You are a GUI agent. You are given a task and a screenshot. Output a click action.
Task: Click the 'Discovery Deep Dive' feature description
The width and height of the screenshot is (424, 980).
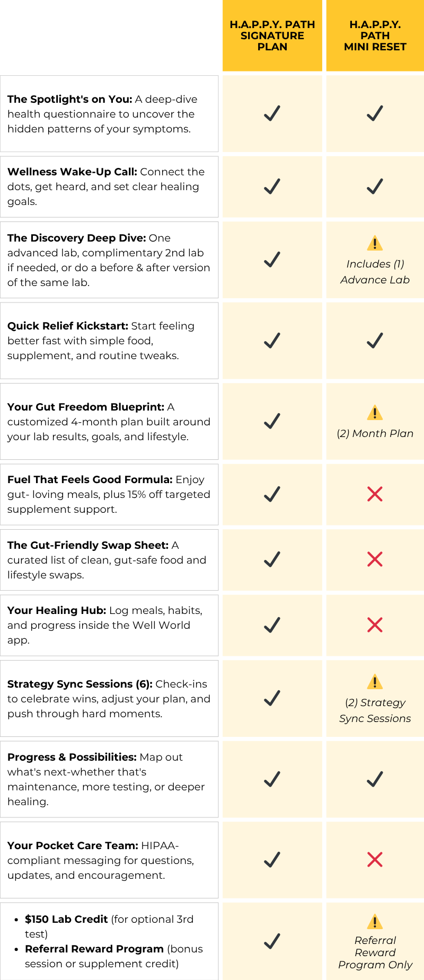click(x=109, y=260)
